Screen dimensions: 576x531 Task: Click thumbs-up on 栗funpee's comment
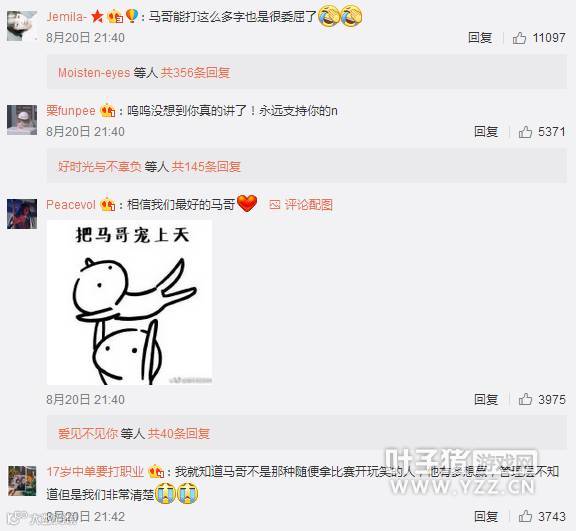tap(525, 131)
